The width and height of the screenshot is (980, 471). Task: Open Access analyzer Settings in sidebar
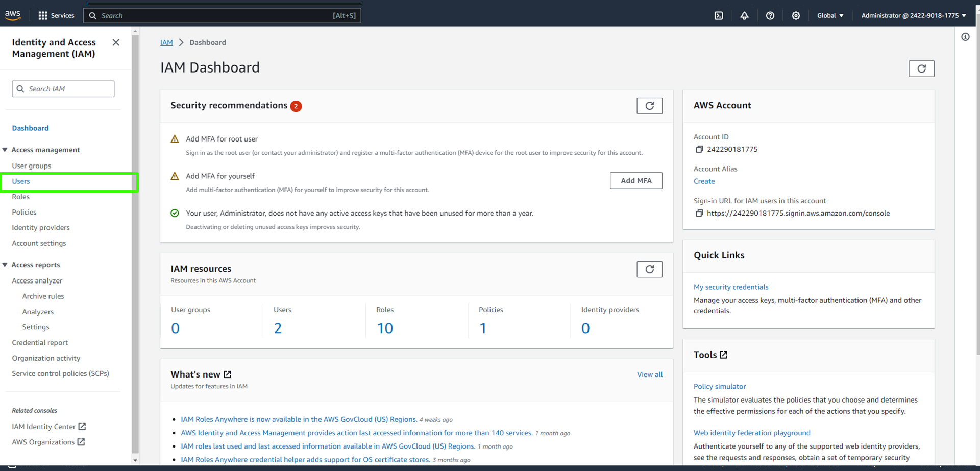36,327
